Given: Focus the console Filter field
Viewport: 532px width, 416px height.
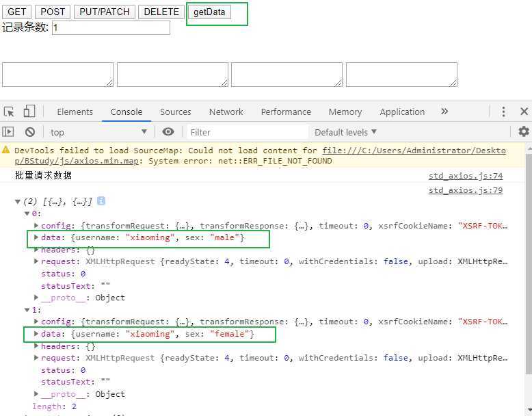Looking at the screenshot, I should tap(248, 132).
